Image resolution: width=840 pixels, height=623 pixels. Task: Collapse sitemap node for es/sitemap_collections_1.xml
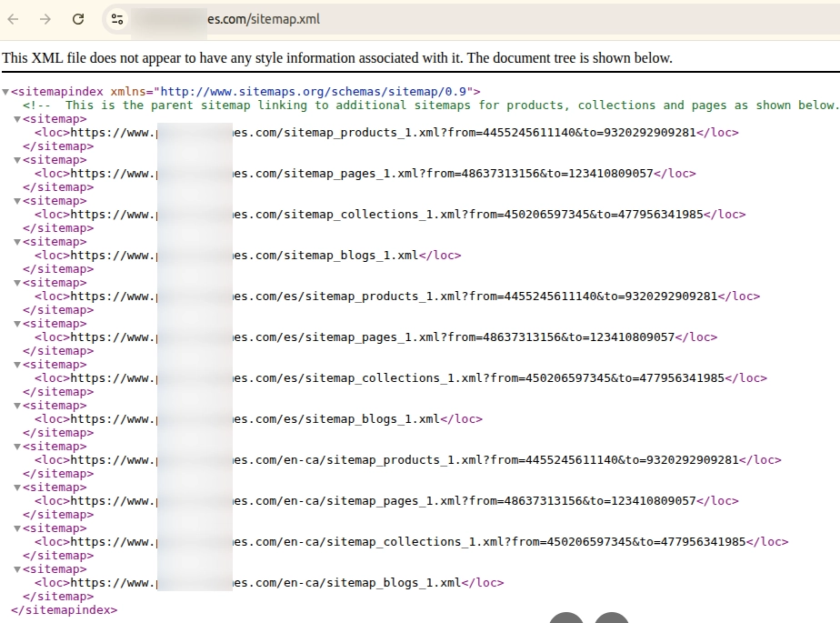point(17,365)
